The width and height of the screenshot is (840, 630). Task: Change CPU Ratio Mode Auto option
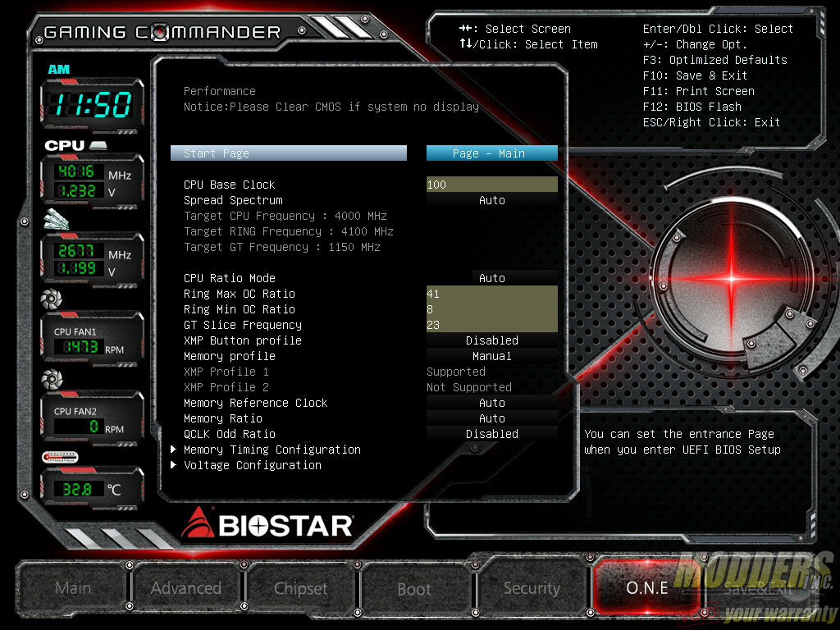click(492, 278)
